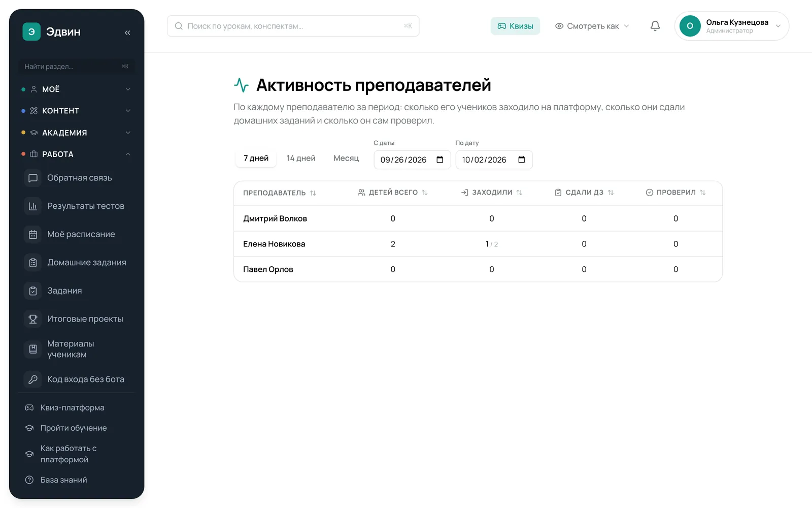The width and height of the screenshot is (812, 508).
Task: Open notifications bell icon
Action: click(655, 26)
